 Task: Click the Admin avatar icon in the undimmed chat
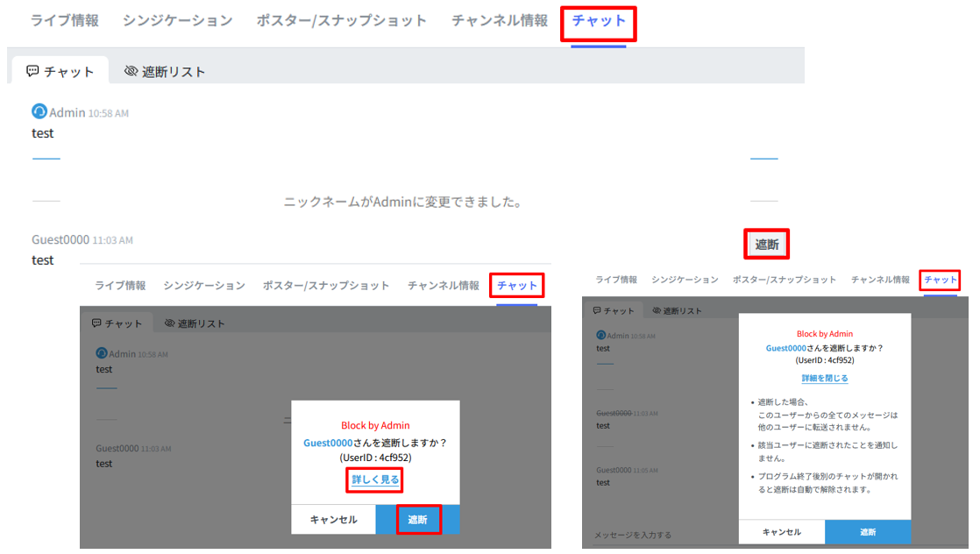click(x=39, y=111)
